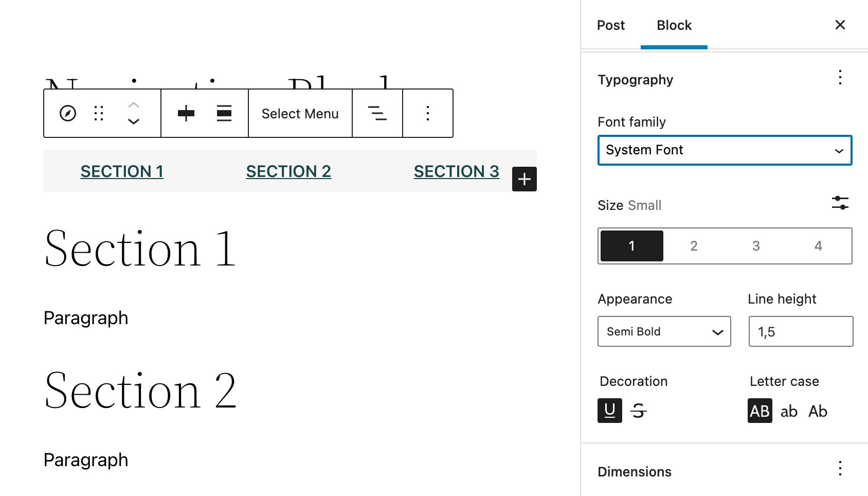Click the Navigation block icon in toolbar
This screenshot has width=868, height=496.
pyautogui.click(x=68, y=113)
